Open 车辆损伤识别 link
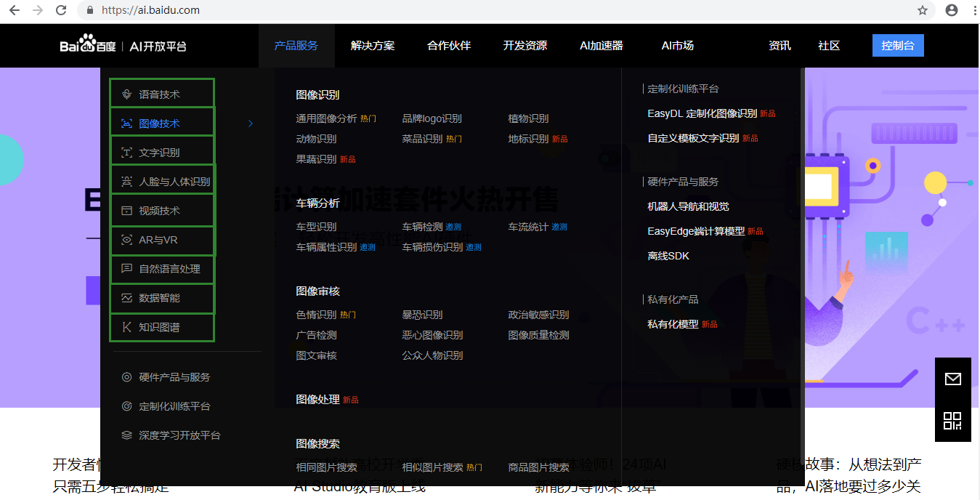The width and height of the screenshot is (980, 500). click(x=432, y=247)
